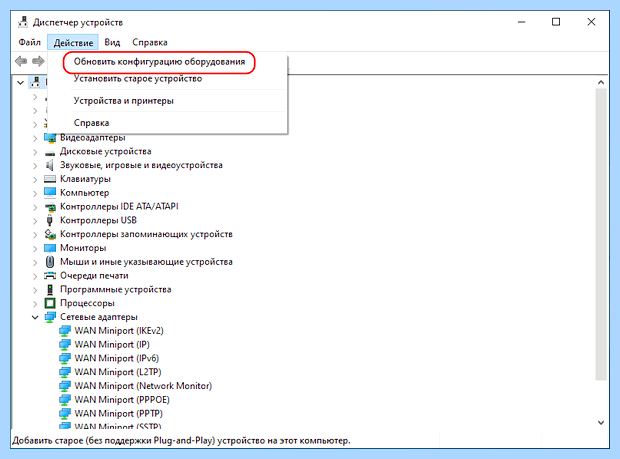Click the monitor icon beside Компьютер
This screenshot has width=620, height=459.
pyautogui.click(x=50, y=193)
